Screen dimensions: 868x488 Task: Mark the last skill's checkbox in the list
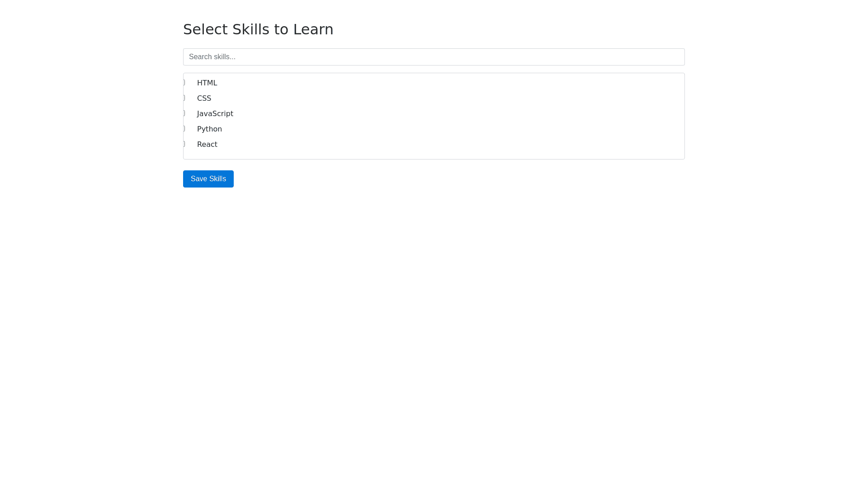(x=184, y=144)
